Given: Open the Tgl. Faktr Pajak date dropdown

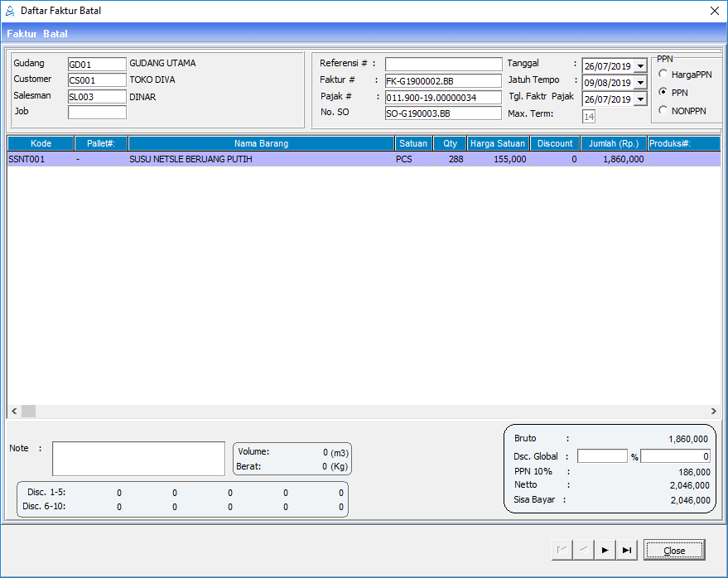Looking at the screenshot, I should (x=640, y=99).
